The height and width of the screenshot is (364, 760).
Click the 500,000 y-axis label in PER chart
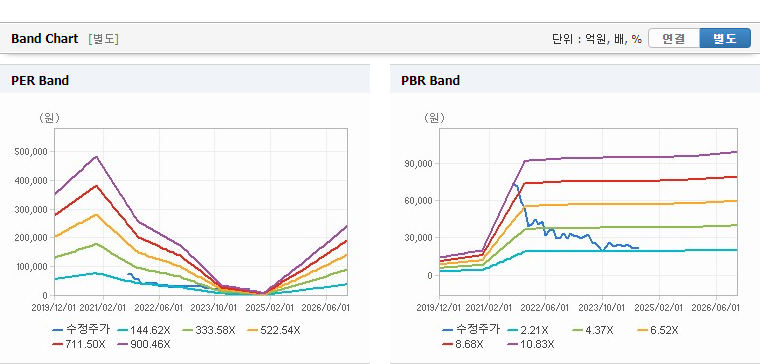coord(32,152)
